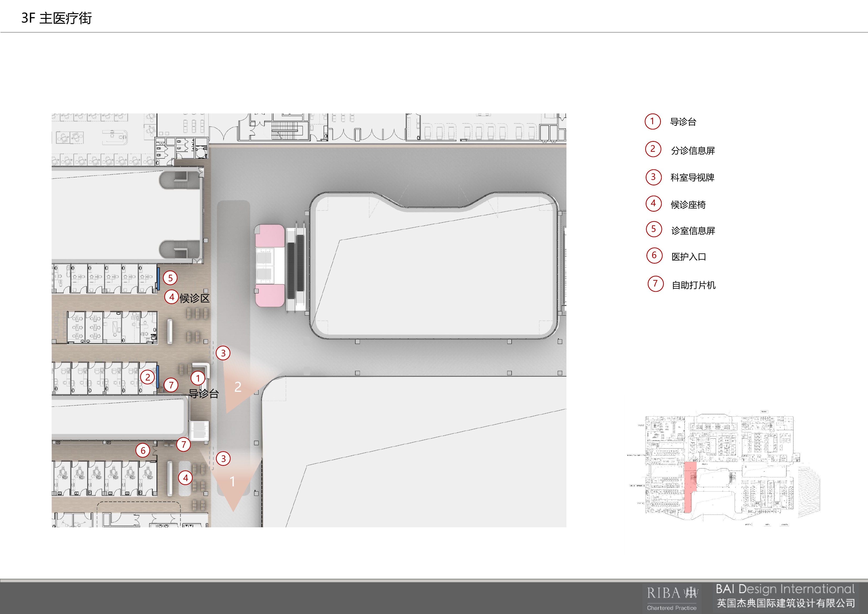Click the circled 2 legend icon beside 分诊信息屏
This screenshot has height=614, width=868.
pos(653,149)
